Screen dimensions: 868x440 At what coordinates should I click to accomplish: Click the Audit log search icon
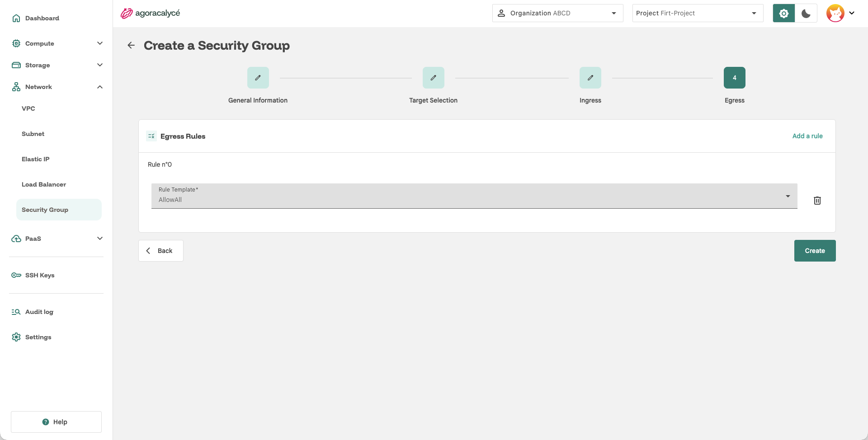(16, 312)
